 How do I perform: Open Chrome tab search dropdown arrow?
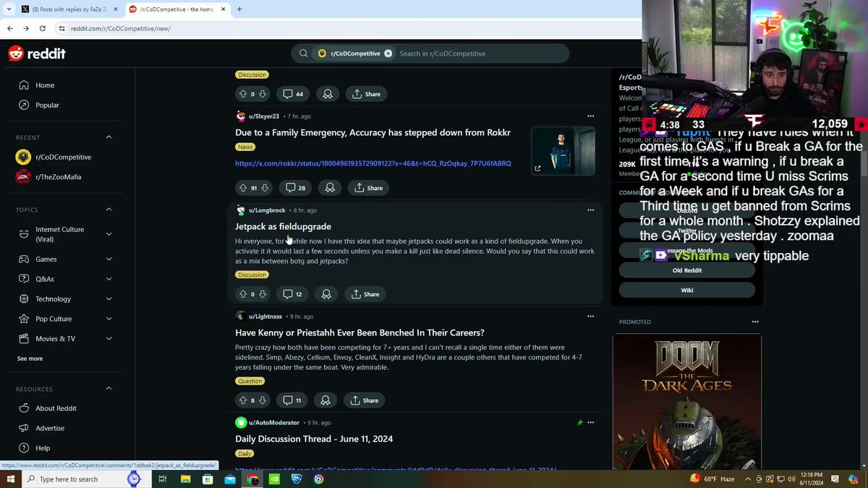coord(7,9)
